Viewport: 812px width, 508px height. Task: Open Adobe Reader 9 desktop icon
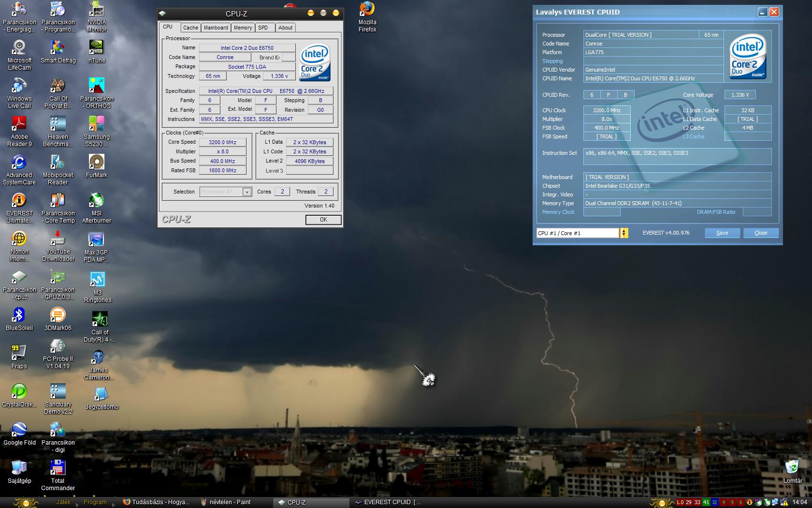[x=19, y=132]
